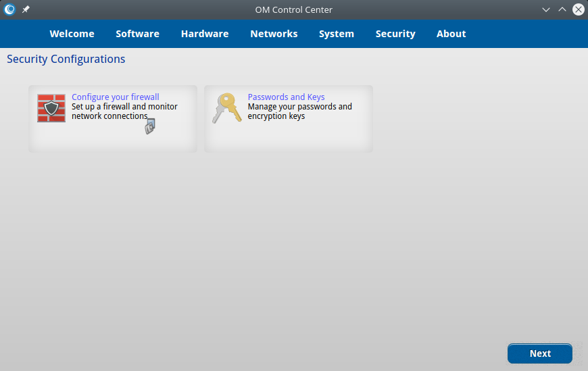Go to the Hardware tab
Image resolution: width=588 pixels, height=371 pixels.
click(205, 34)
